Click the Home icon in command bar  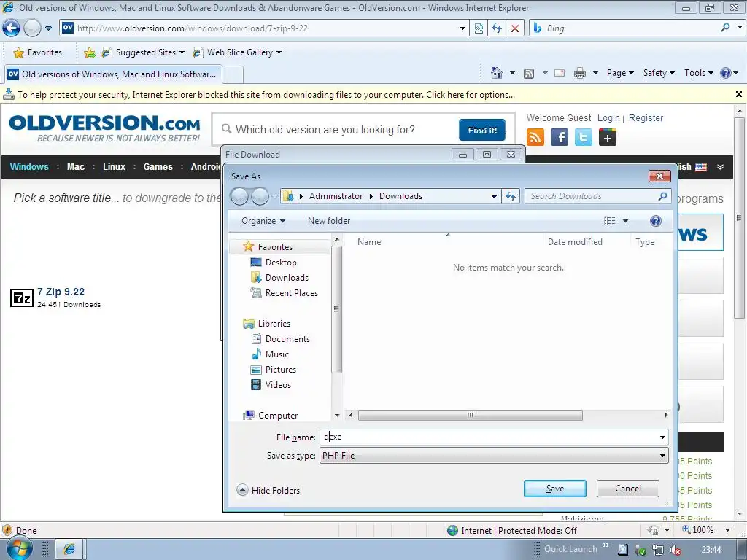coord(496,73)
